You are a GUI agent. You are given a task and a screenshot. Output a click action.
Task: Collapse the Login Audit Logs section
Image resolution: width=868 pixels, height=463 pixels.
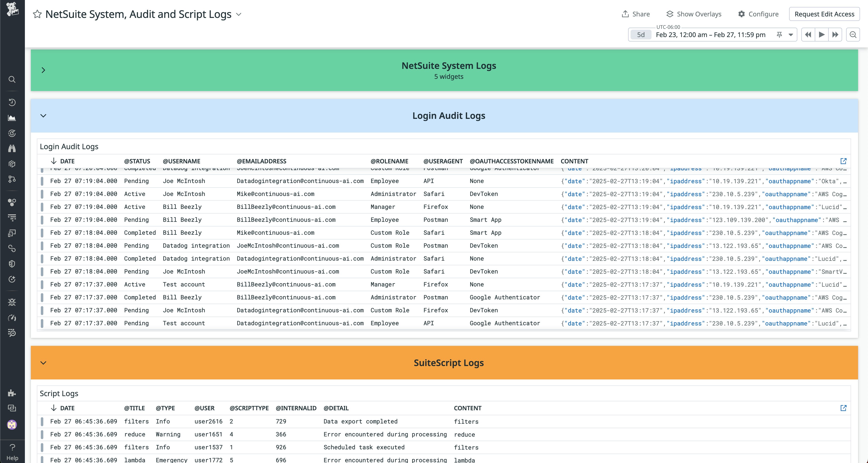coord(44,115)
